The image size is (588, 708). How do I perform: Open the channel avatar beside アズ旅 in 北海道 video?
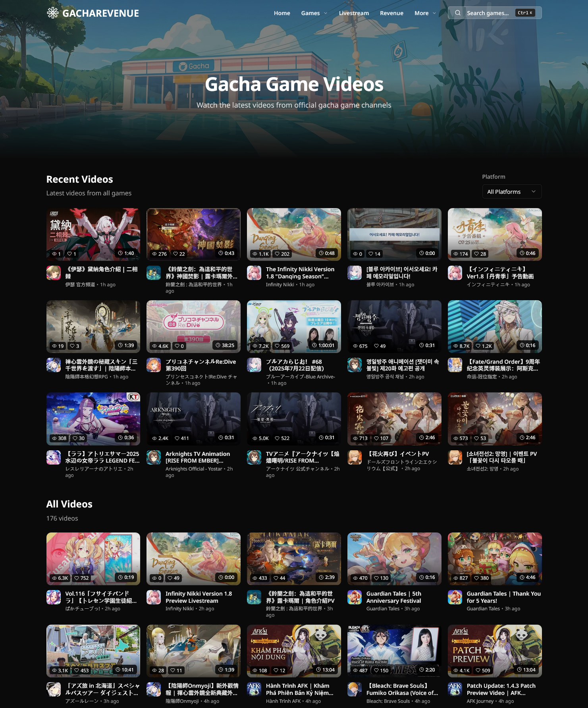tap(54, 689)
